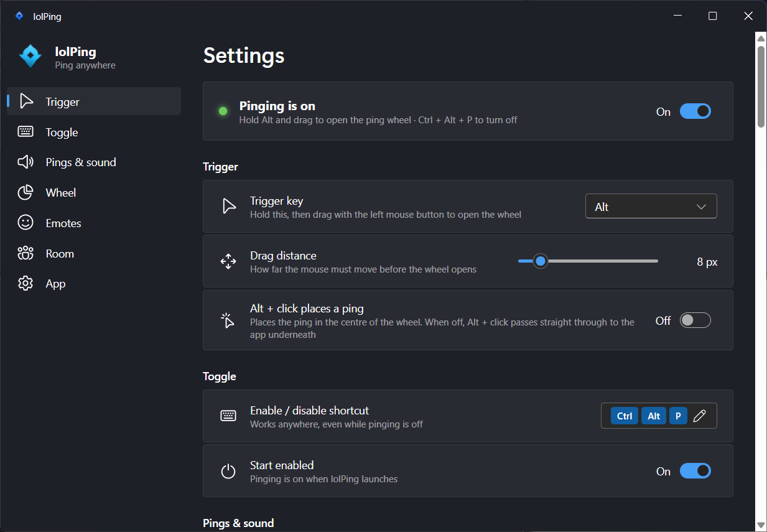Click the Ping anywhere tagline
This screenshot has height=532, width=767.
click(85, 65)
